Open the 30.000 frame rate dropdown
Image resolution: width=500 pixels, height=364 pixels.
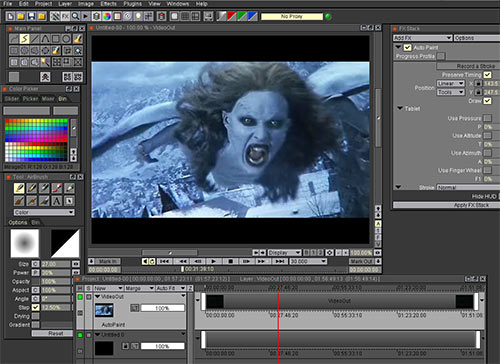pyautogui.click(x=308, y=261)
